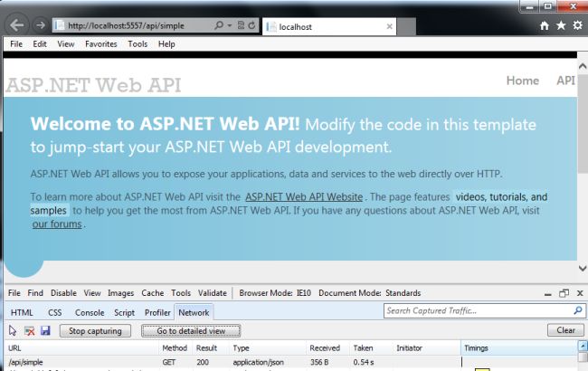588x371 pixels.
Task: Click Go to detailed view button
Action: point(191,331)
